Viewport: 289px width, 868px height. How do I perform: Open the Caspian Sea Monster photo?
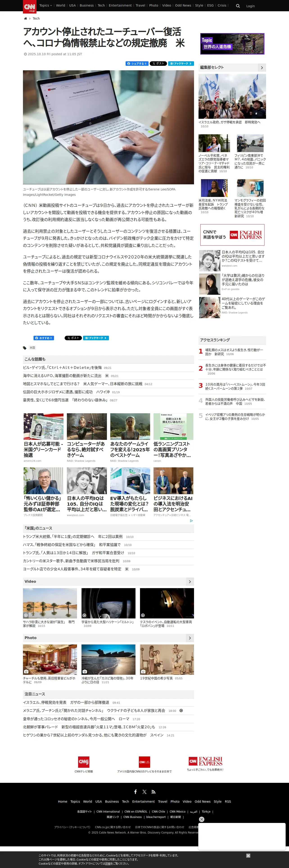(x=108, y=659)
